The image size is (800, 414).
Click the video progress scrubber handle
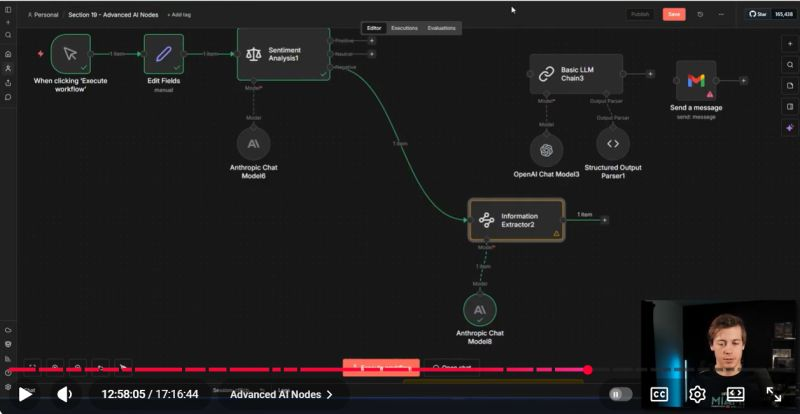tap(588, 370)
